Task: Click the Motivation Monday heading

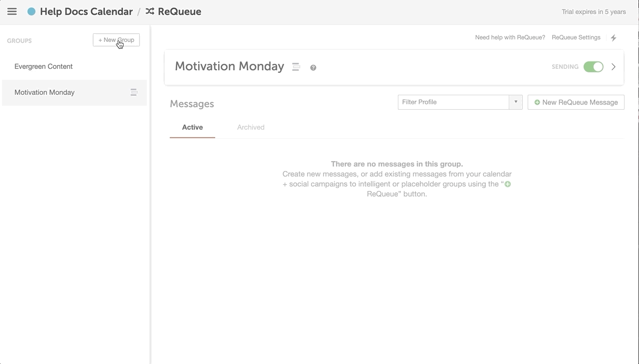Action: click(x=230, y=66)
